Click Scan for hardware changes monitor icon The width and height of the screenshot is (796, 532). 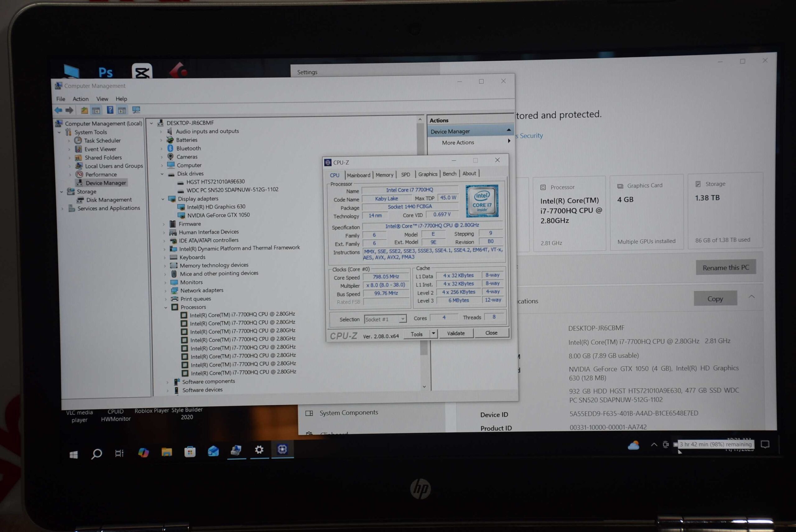(136, 110)
